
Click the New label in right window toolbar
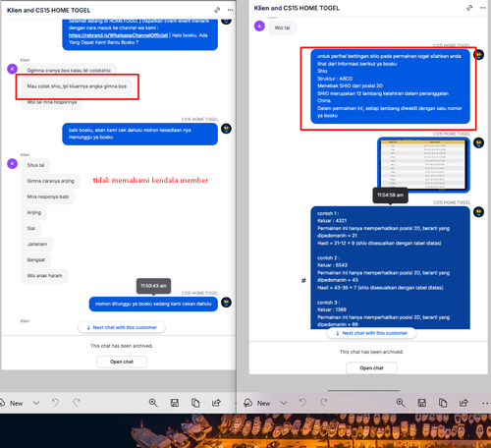(263, 403)
